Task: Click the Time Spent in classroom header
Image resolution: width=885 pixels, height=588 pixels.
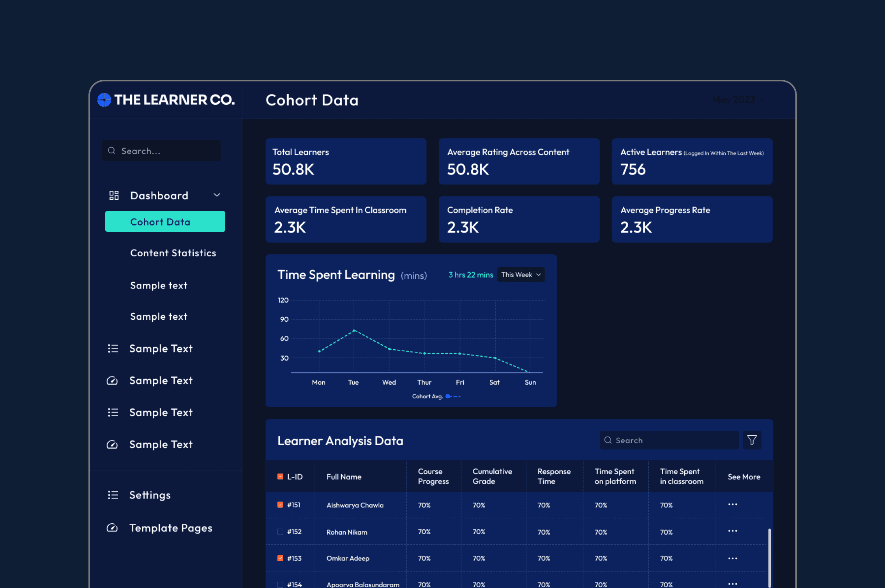Action: [x=682, y=476]
